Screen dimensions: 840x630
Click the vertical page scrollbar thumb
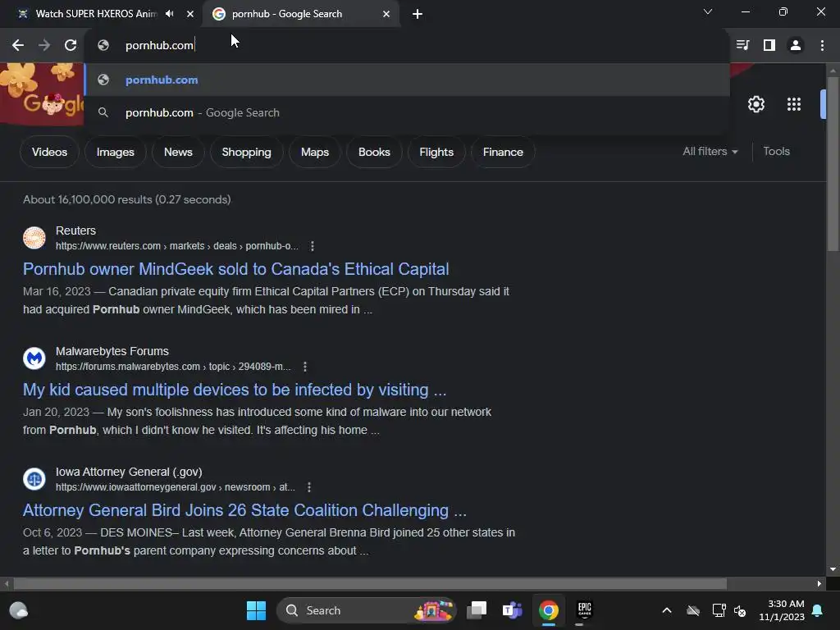(833, 163)
